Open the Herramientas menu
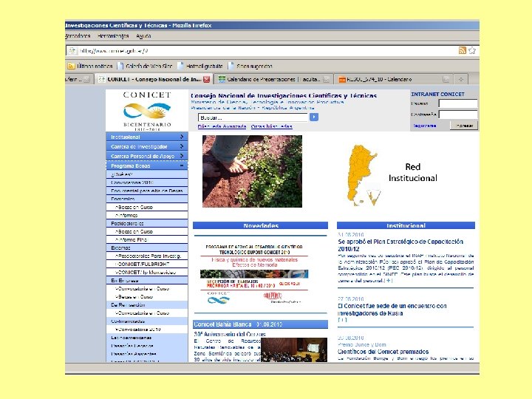Viewport: 532px width, 399px height. pos(113,36)
